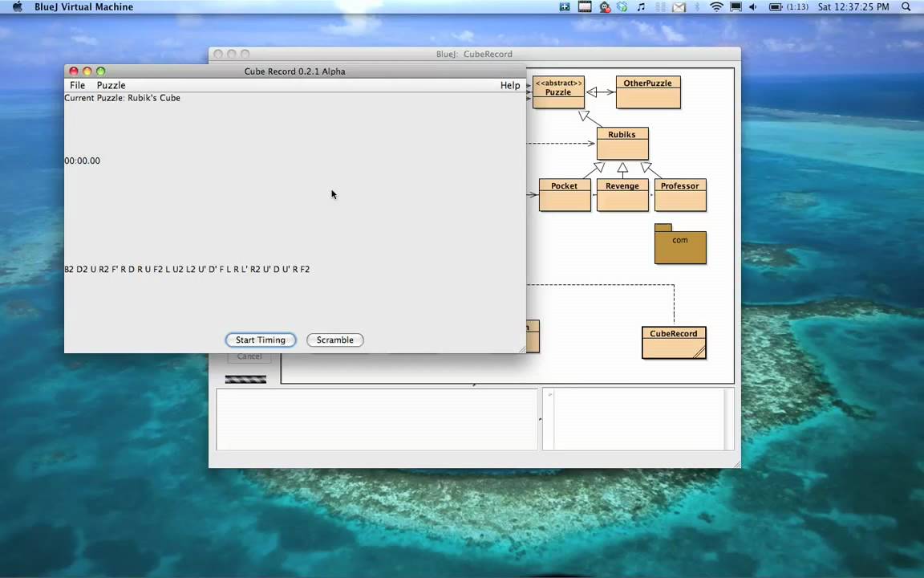Click the BlueJ: CubeRecord window title bar
Viewport: 924px width, 578px height.
click(474, 54)
